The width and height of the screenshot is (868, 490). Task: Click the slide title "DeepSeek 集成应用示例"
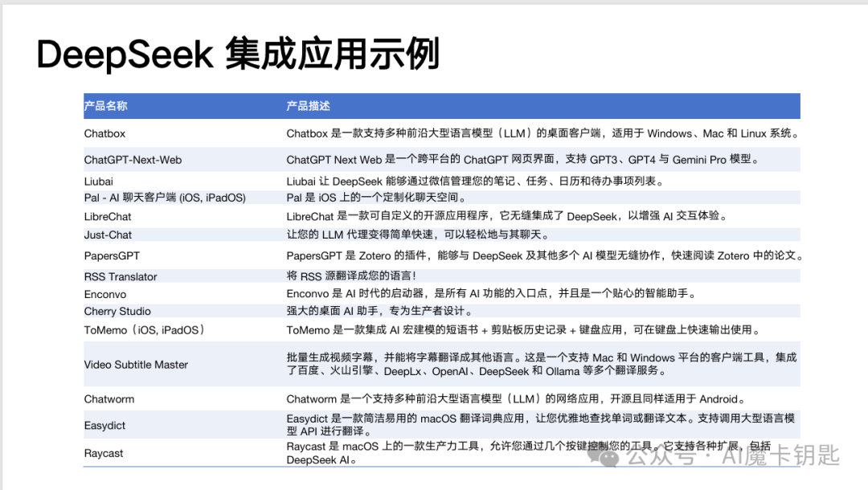click(238, 54)
